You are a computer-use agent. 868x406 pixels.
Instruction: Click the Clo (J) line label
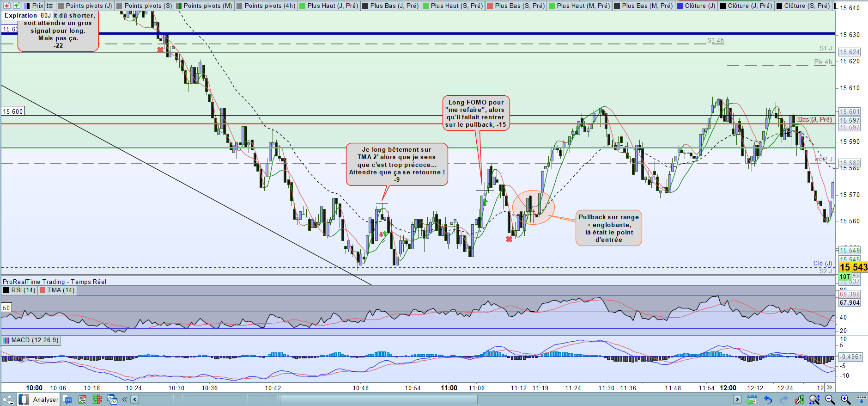point(823,263)
